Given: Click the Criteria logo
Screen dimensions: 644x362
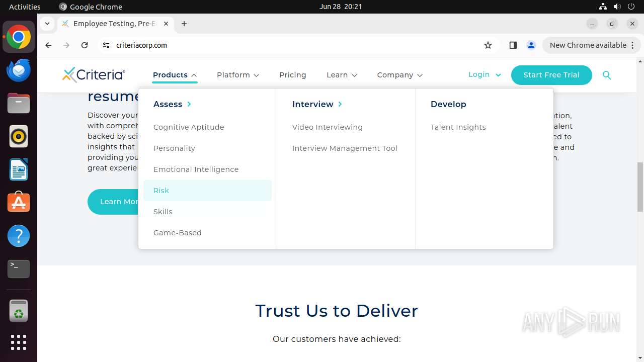Looking at the screenshot, I should [94, 74].
